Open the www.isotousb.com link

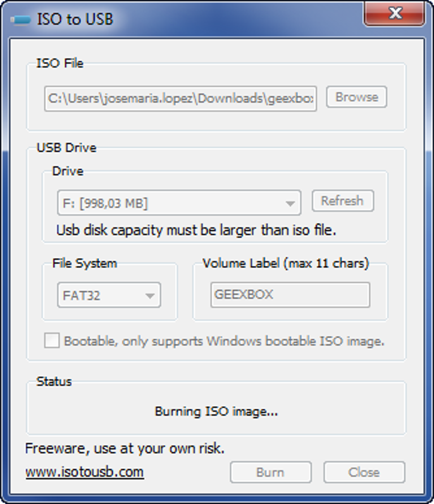(x=85, y=472)
